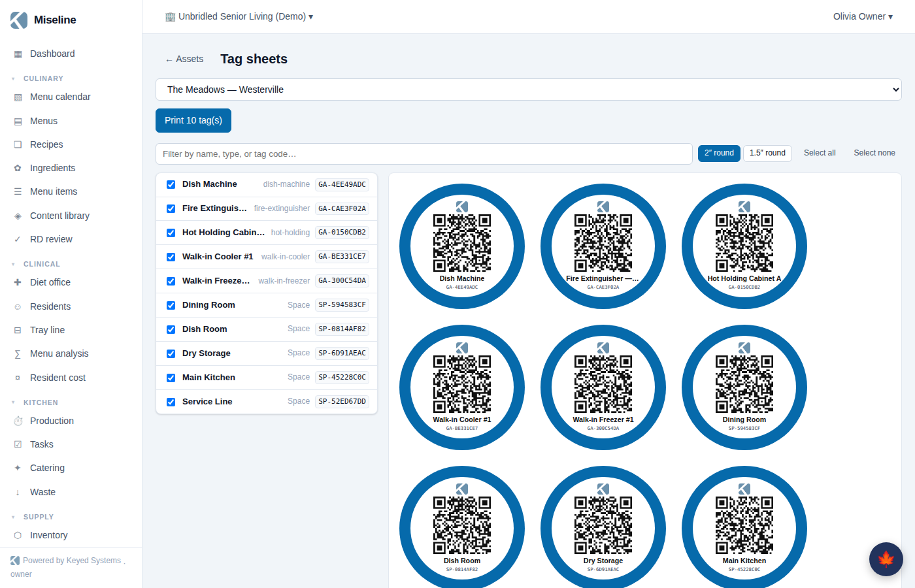Uncheck the Service Line checkbox
The image size is (915, 588).
(171, 402)
